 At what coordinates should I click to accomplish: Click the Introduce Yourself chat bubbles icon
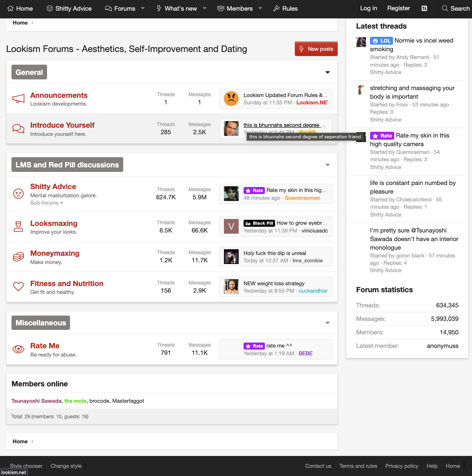click(18, 129)
